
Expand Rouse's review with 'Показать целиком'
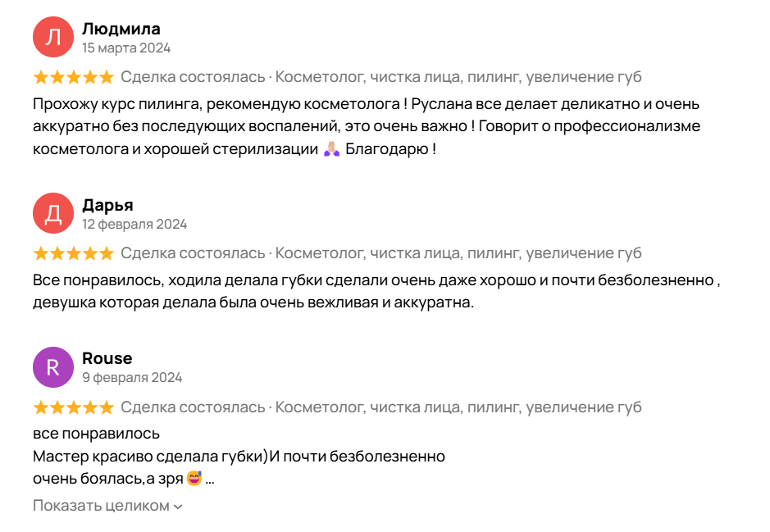pos(101,506)
